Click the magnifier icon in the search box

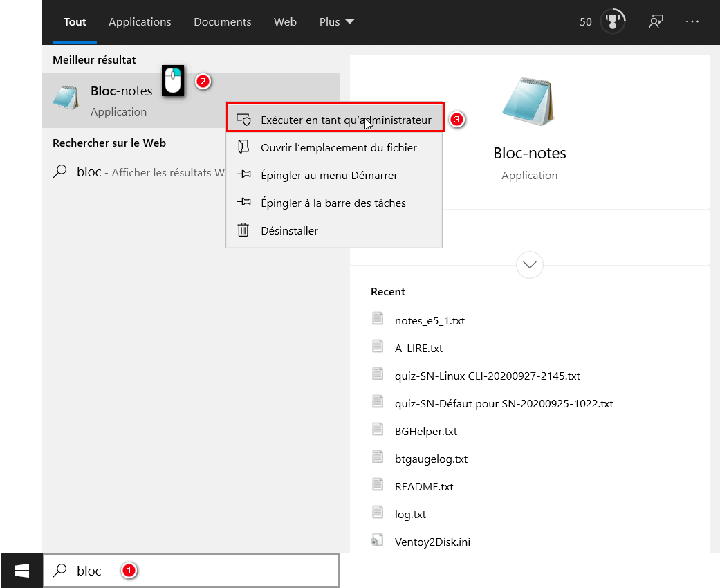[59, 571]
